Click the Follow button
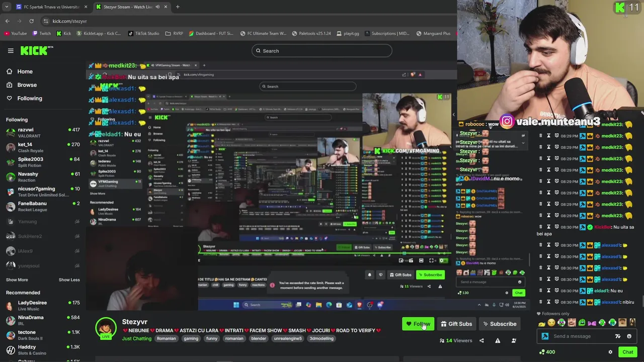Viewport: 644px width, 362px height. [418, 324]
